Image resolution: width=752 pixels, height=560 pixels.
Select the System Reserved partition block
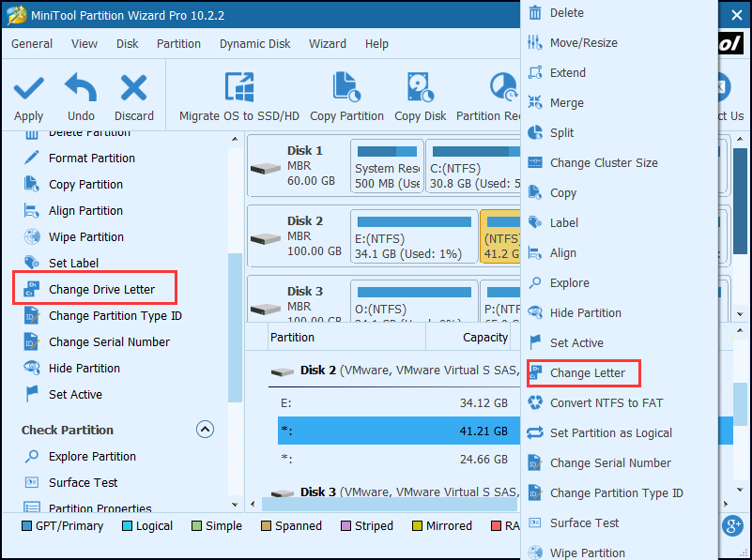(387, 166)
